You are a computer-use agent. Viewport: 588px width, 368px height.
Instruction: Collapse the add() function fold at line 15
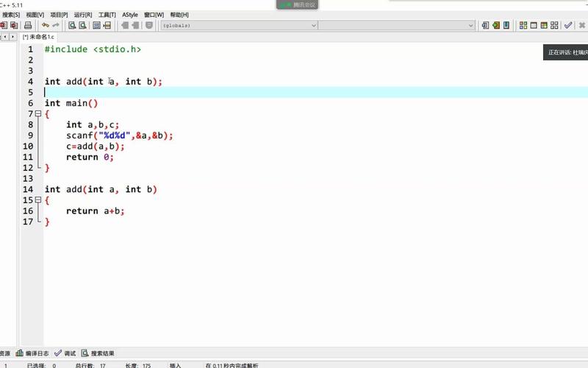click(38, 200)
